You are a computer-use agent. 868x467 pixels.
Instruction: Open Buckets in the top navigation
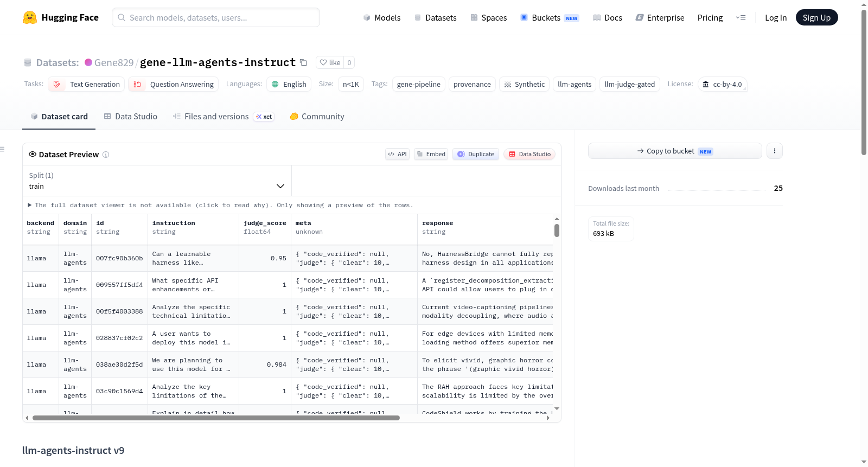[550, 17]
